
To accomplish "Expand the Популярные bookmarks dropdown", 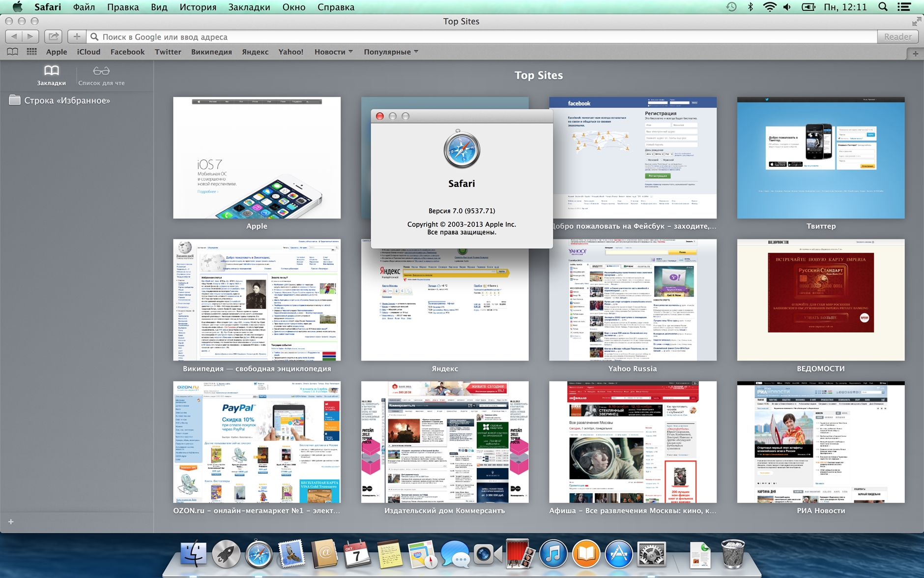I will tap(391, 52).
